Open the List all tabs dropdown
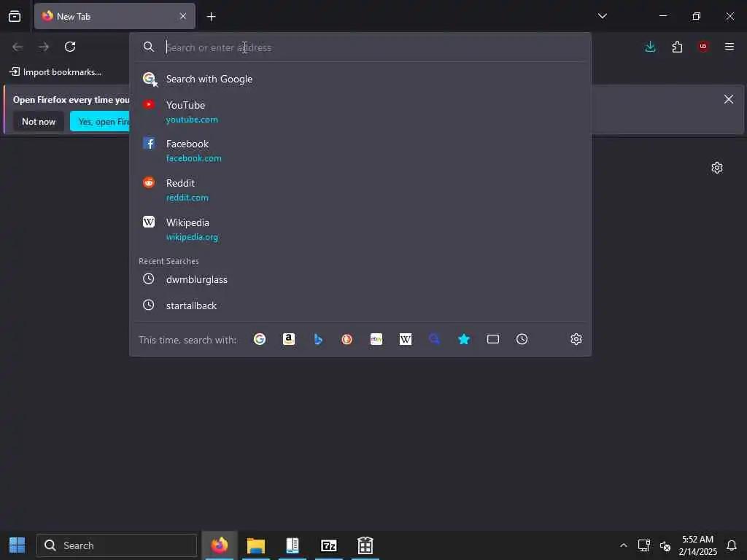747x560 pixels. point(603,16)
